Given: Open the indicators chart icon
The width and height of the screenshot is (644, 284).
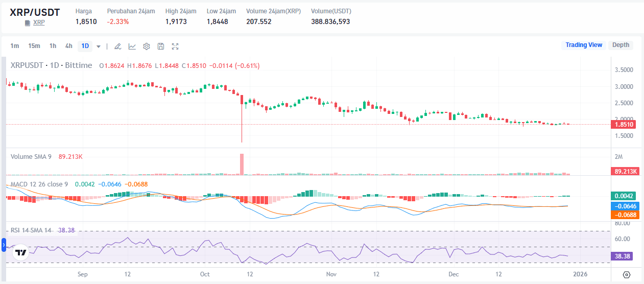Looking at the screenshot, I should 132,46.
